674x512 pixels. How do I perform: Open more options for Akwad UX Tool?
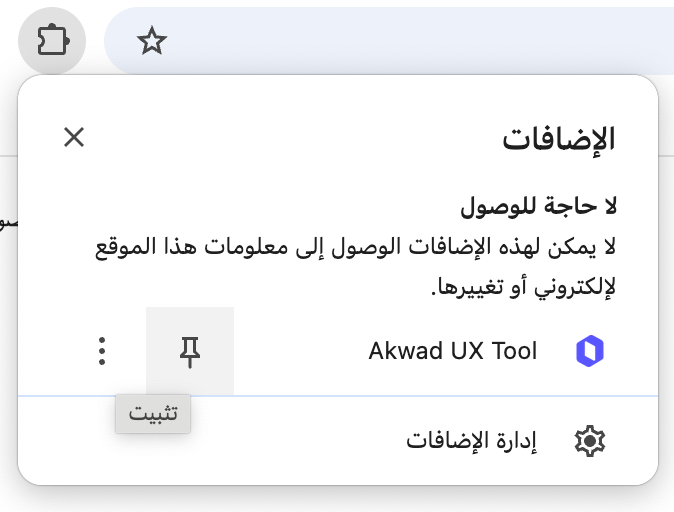click(x=102, y=351)
